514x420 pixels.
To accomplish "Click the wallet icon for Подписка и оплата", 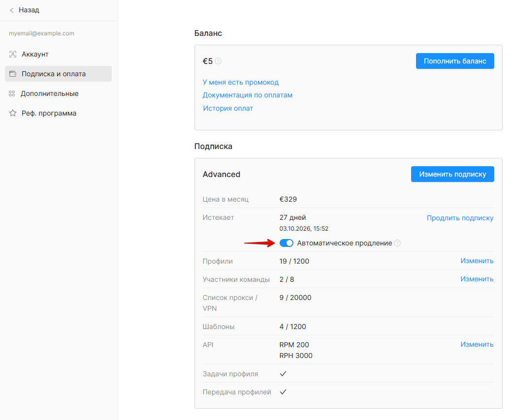I will click(x=12, y=74).
